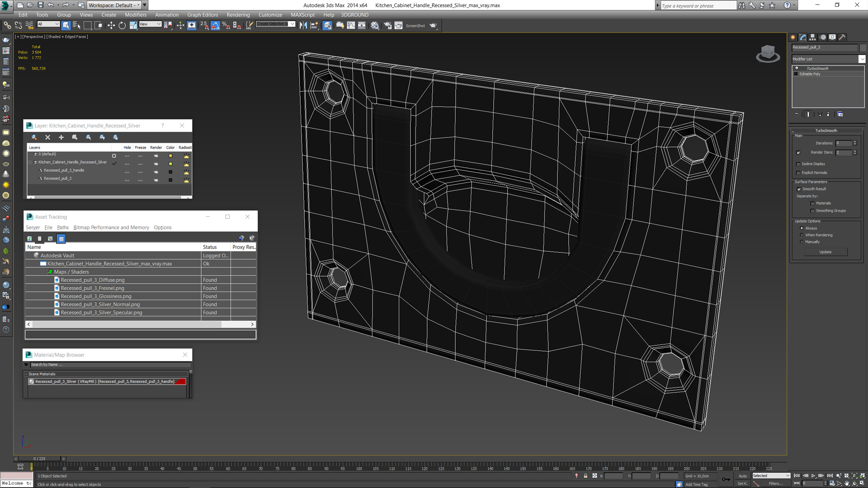Viewport: 868px width, 488px height.
Task: Open the Graph Editors menu
Action: 203,15
